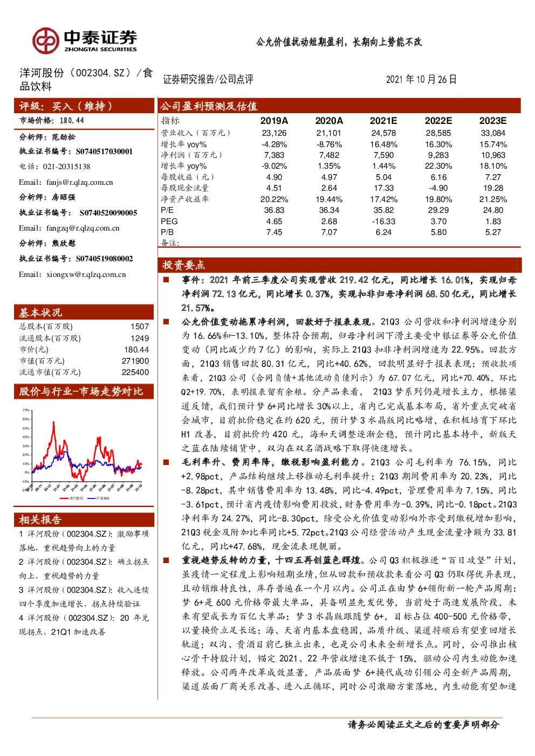This screenshot has height=756, width=535.
Task: Click analyst certificate number S0740517030001
Action: pos(104,151)
